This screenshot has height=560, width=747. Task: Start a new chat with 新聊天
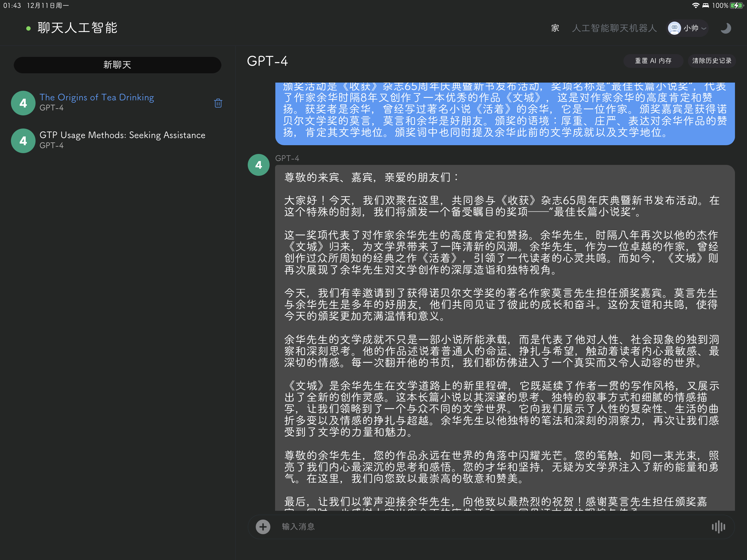117,65
